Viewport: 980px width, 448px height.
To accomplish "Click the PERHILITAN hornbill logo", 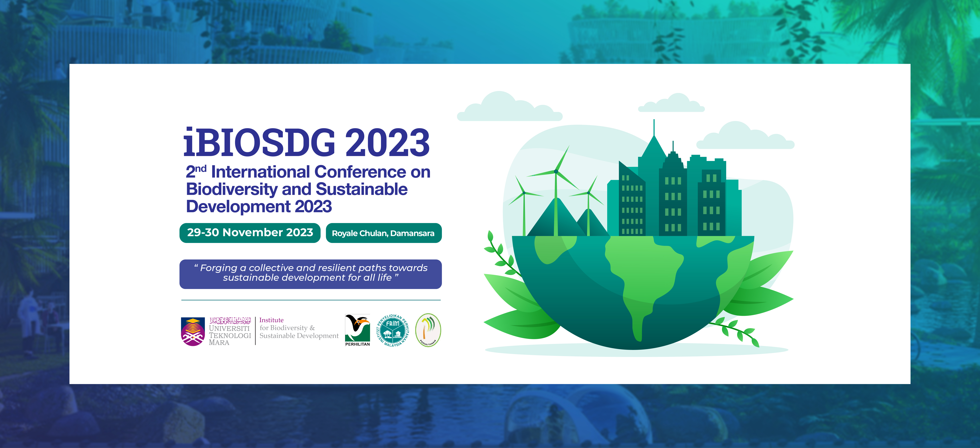I will (x=357, y=330).
